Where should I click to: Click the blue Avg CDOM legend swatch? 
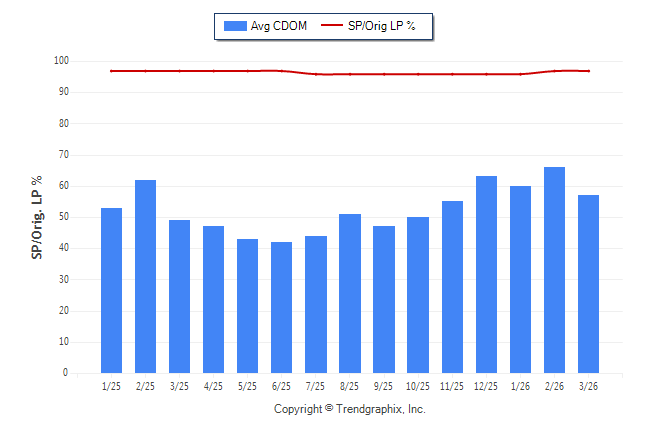pos(238,25)
